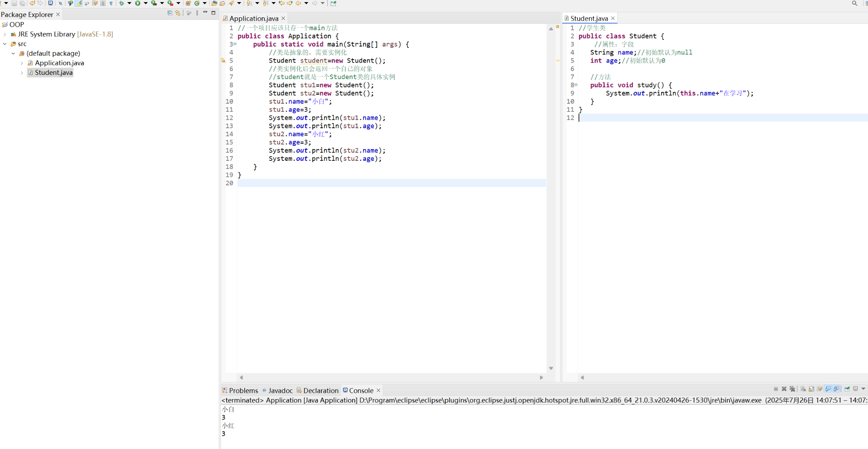
Task: Click the Pin Editor icon in toolbar
Action: point(333,3)
